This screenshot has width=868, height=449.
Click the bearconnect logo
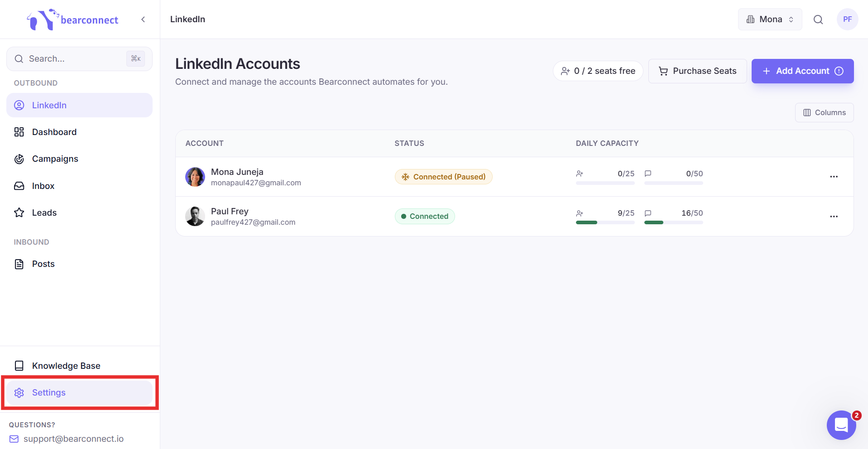point(72,19)
